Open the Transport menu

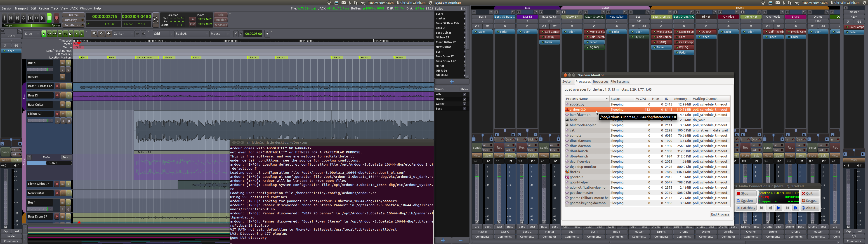[x=21, y=8]
